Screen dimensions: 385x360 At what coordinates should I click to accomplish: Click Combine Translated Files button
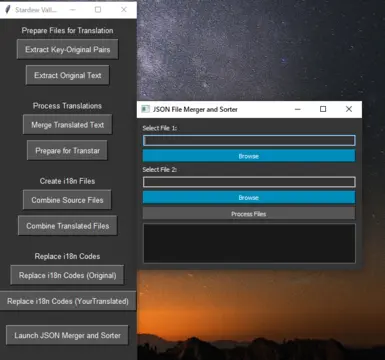tap(68, 226)
